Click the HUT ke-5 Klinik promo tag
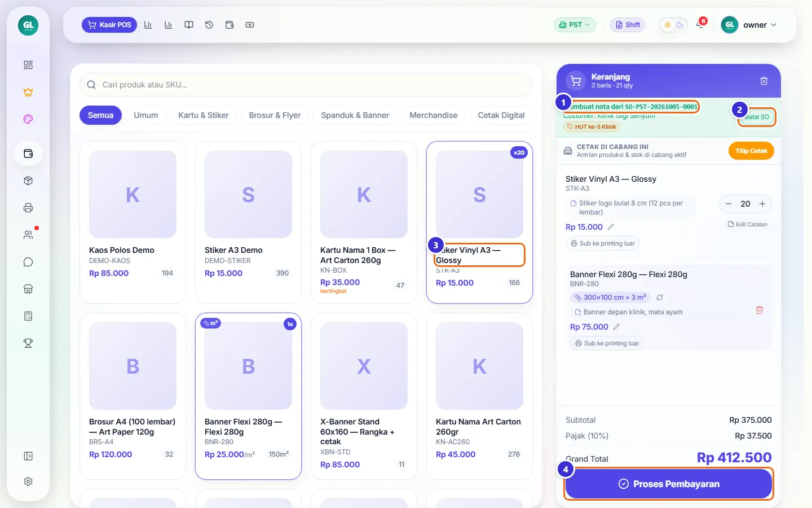Viewport: 812px width, 508px height. 592,127
